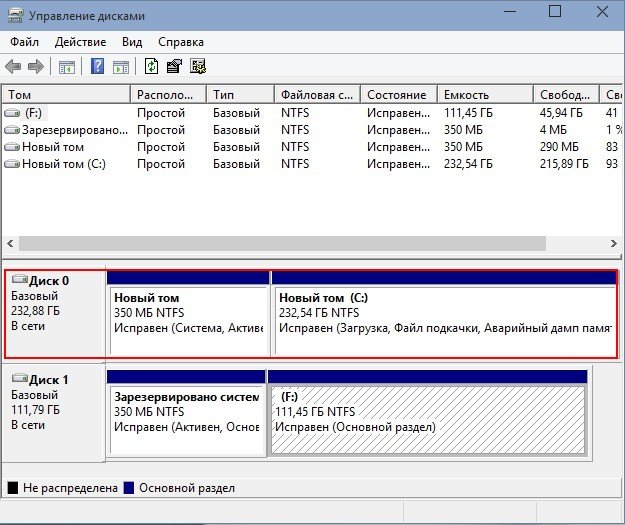Select the Новый том (C:) 232,54 ГБ partition

tap(444, 314)
